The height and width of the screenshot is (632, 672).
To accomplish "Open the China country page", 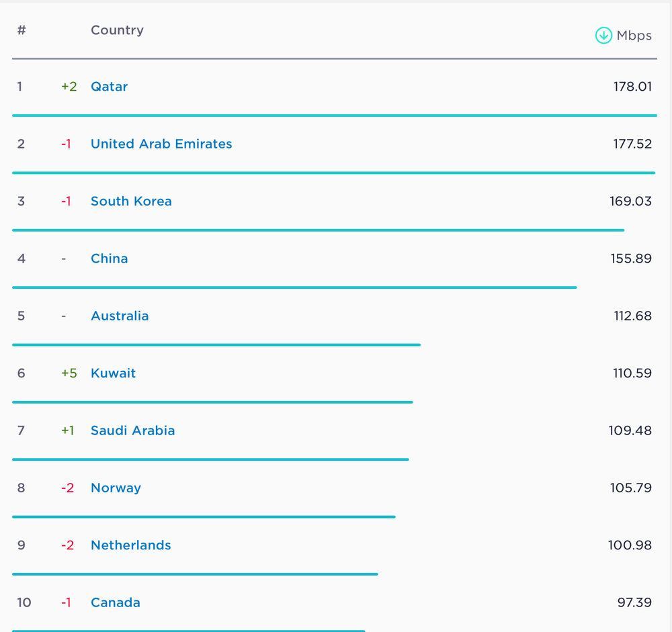I will [x=109, y=259].
